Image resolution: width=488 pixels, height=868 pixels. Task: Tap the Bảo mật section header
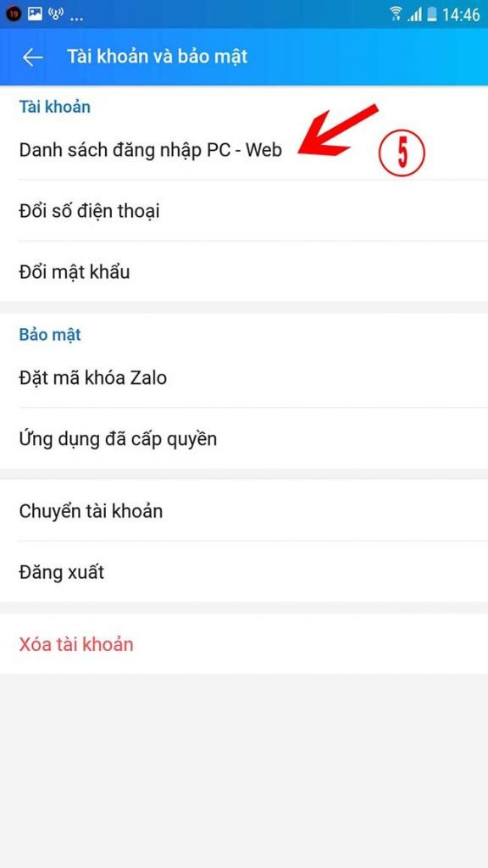[x=50, y=334]
